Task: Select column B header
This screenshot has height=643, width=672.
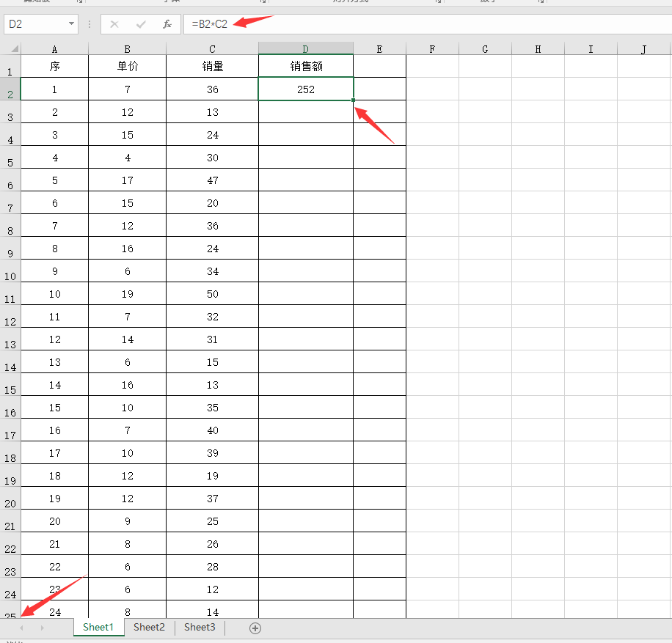Action: tap(128, 49)
